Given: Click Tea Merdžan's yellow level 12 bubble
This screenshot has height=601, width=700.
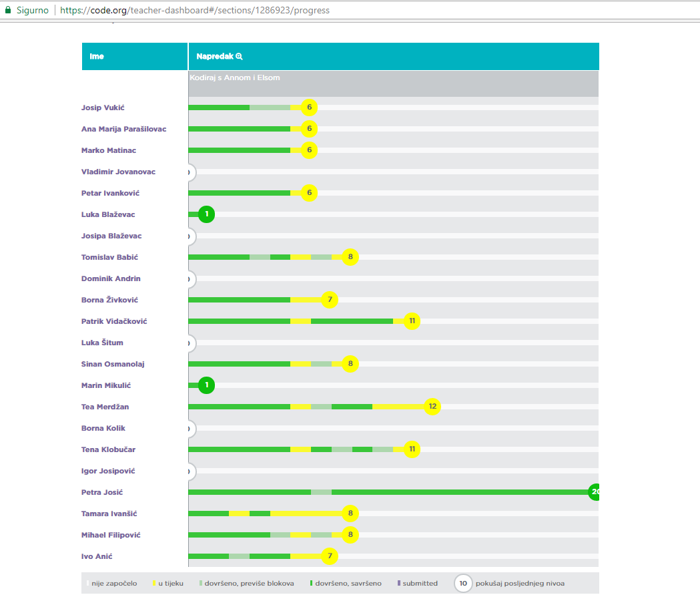Looking at the screenshot, I should click(x=432, y=407).
